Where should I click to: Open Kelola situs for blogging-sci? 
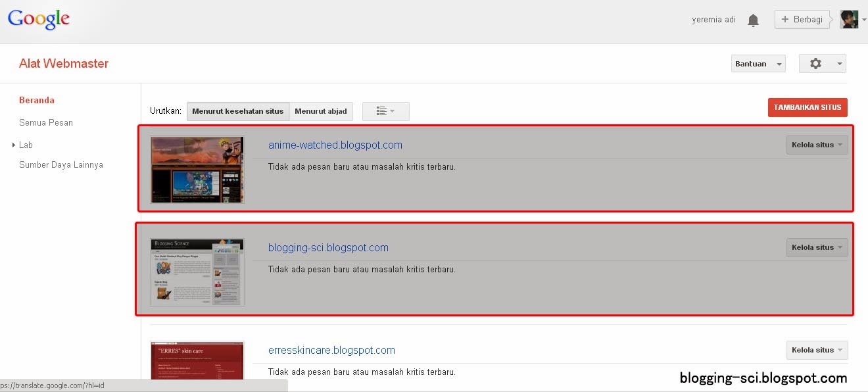coord(817,247)
